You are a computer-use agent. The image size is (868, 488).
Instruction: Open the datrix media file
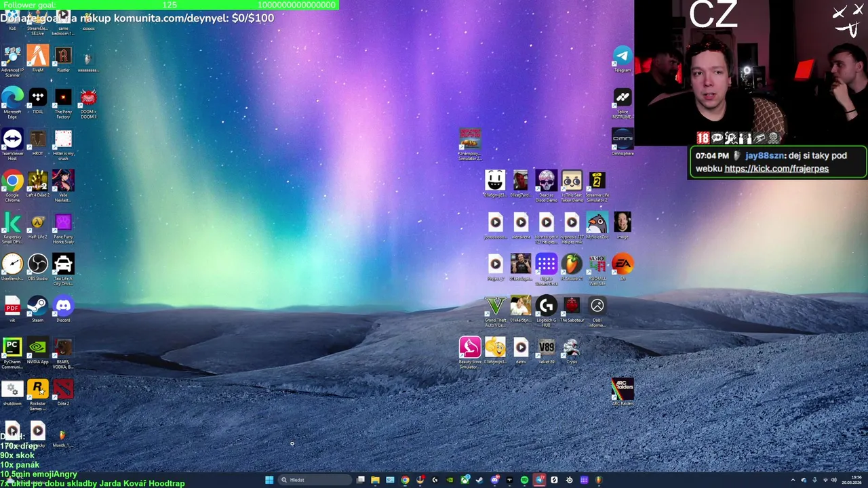[521, 350]
